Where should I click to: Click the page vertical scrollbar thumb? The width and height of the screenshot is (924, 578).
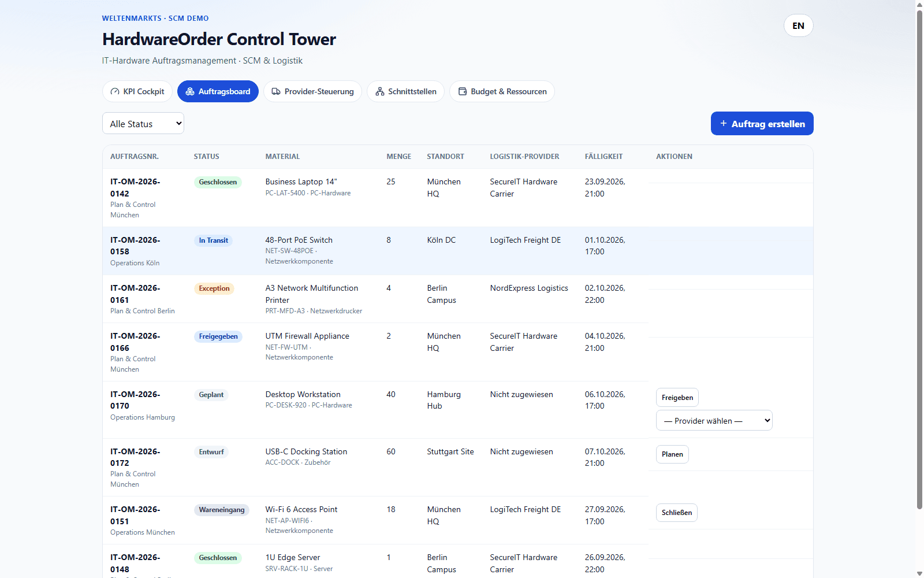(x=919, y=259)
